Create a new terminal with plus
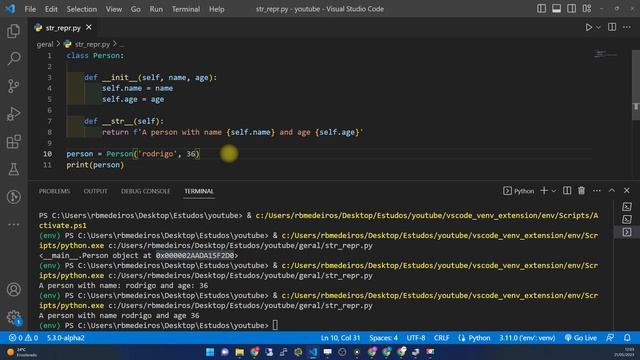Screen dimensions: 640x360 [x=544, y=191]
